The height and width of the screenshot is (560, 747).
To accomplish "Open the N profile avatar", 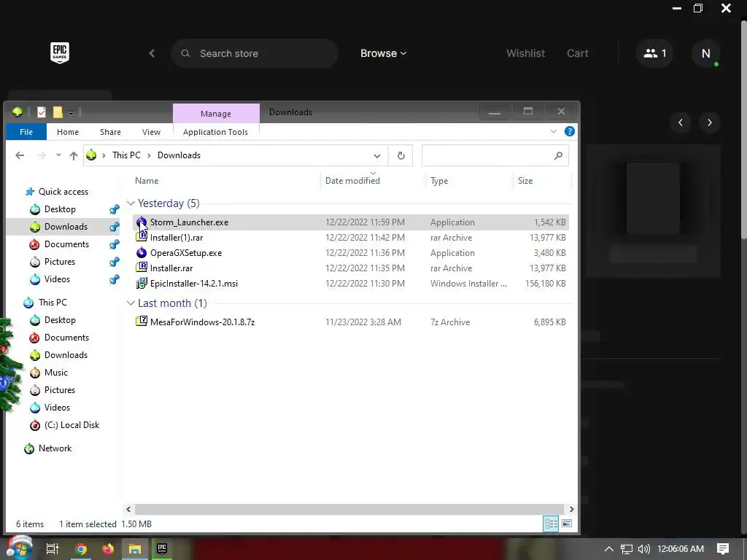I will click(x=705, y=53).
